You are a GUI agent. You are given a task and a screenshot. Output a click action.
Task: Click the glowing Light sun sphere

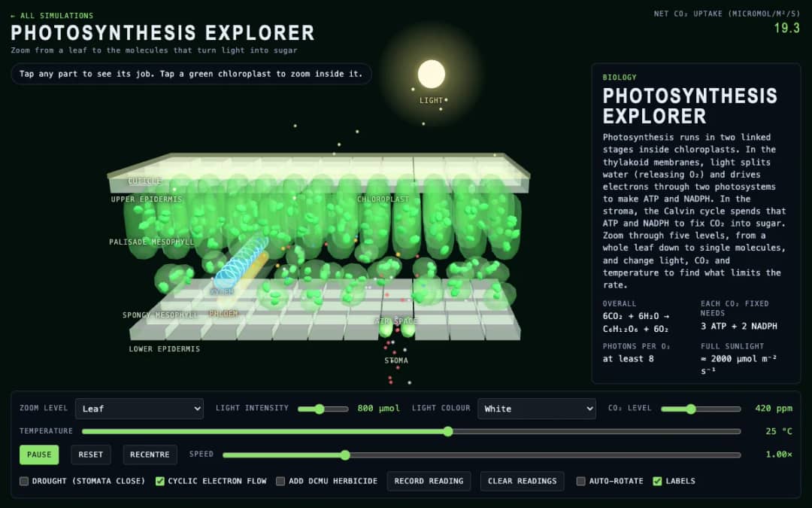pos(432,74)
